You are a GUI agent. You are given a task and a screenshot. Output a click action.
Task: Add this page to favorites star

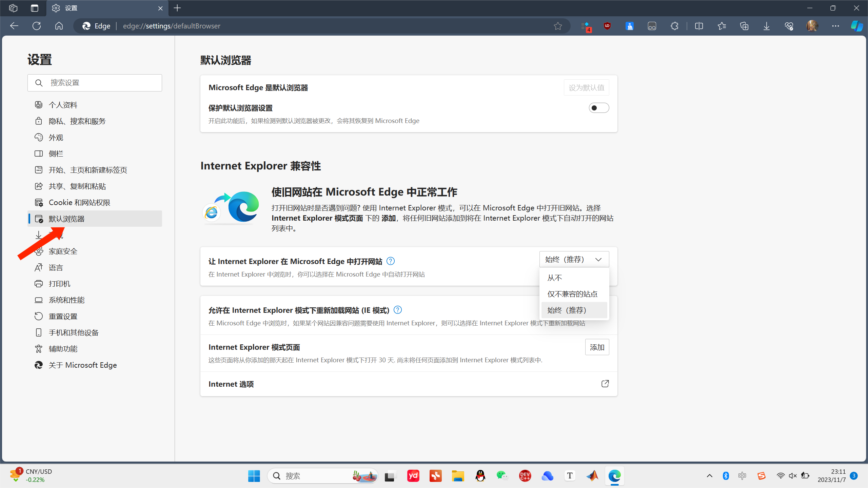click(x=558, y=26)
